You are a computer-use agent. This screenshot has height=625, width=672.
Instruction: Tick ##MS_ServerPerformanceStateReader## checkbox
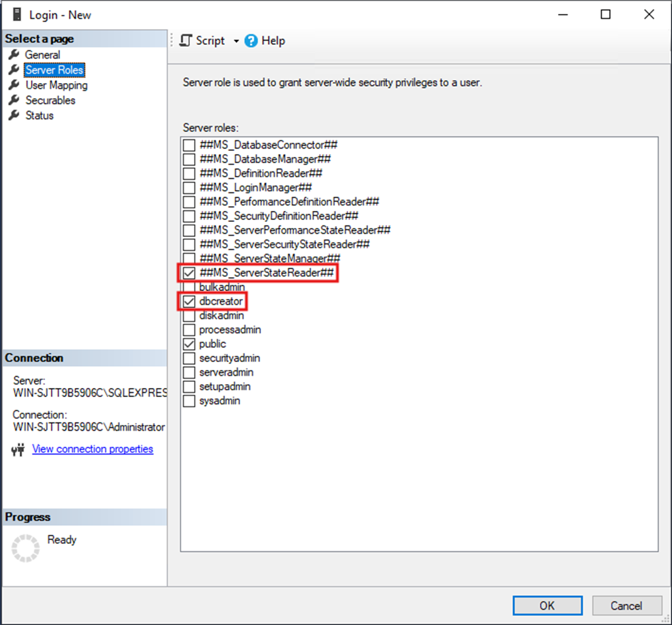click(189, 230)
